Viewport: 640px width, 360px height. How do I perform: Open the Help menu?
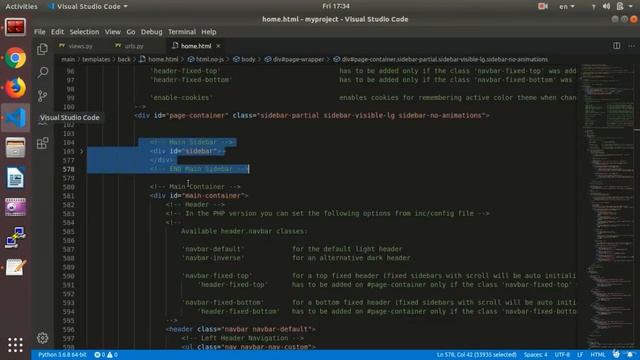pyautogui.click(x=209, y=32)
